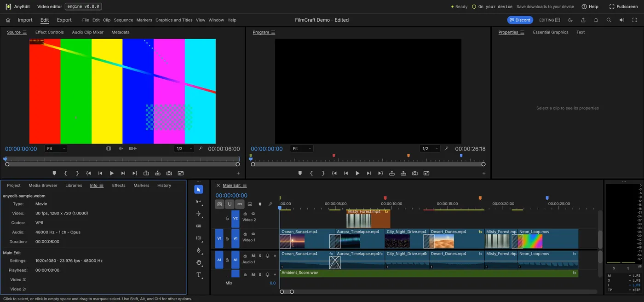This screenshot has height=302, width=644.
Task: Select the Slip tool
Action: pos(199,238)
